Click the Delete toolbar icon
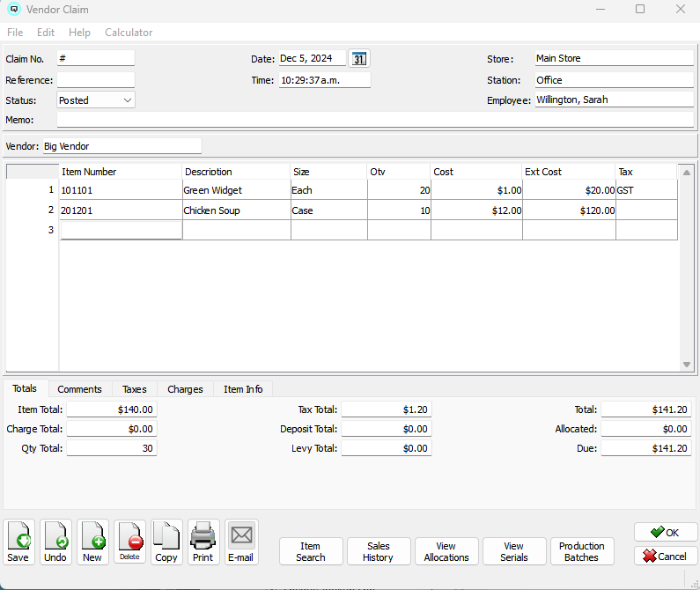The image size is (700, 590). [x=130, y=542]
